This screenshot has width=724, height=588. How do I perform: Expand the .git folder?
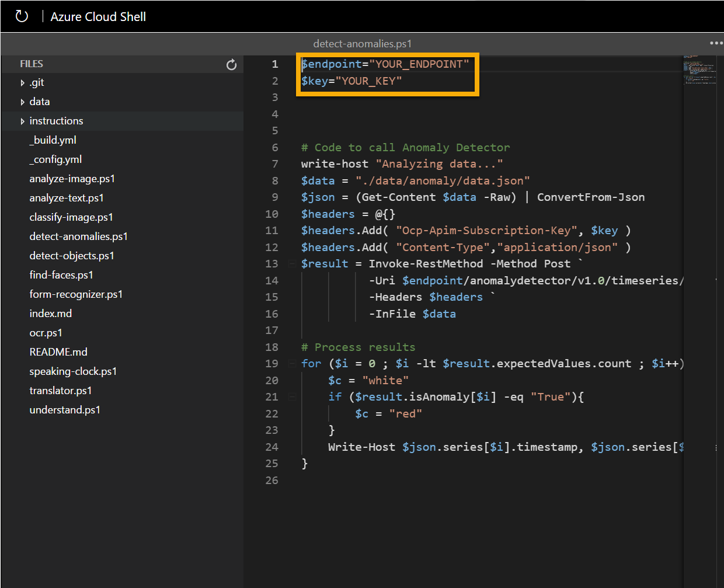(23, 83)
